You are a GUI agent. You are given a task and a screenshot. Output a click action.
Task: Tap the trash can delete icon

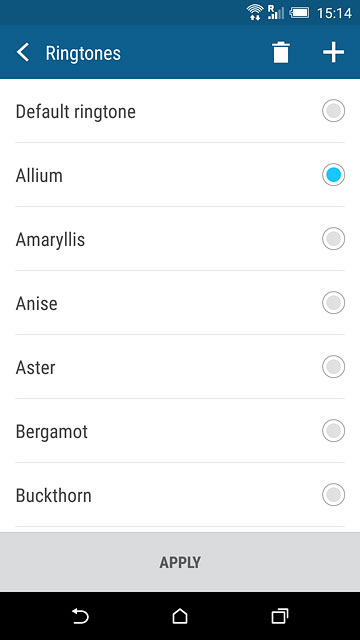click(281, 53)
